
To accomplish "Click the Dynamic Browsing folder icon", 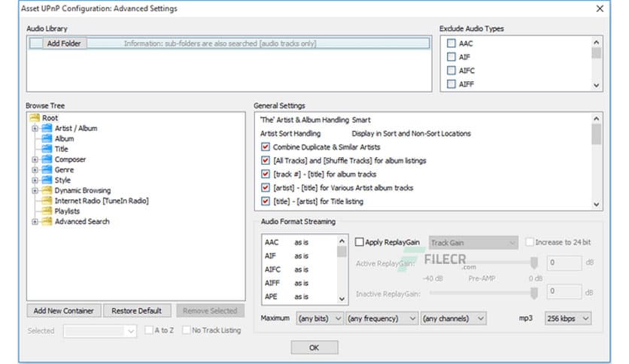I will click(x=47, y=190).
